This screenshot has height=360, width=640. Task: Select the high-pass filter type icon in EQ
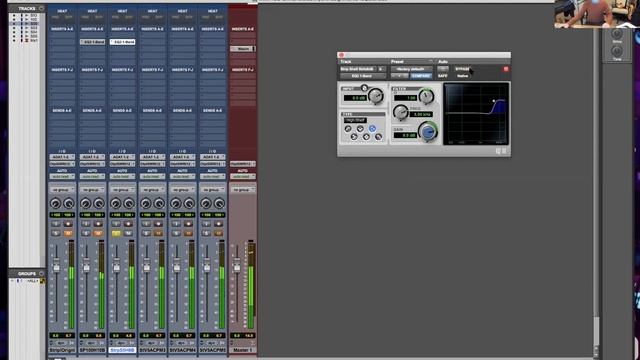348,128
